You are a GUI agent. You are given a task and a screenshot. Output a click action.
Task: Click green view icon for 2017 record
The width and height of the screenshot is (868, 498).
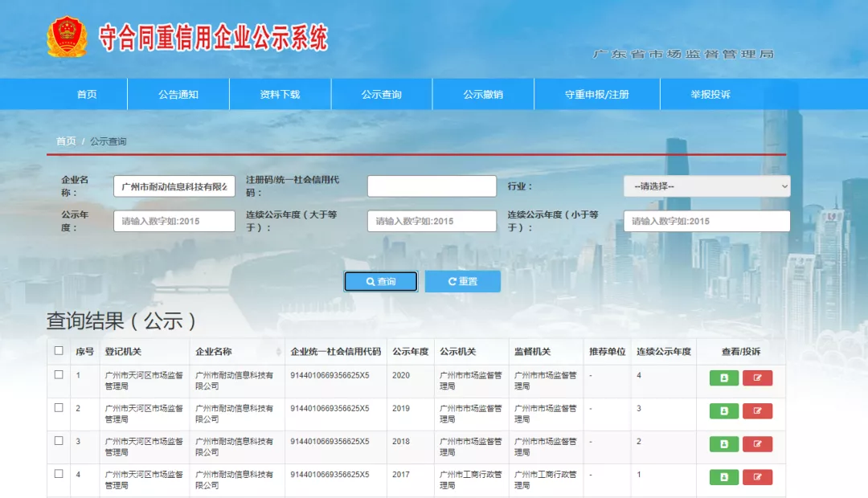[x=723, y=477]
